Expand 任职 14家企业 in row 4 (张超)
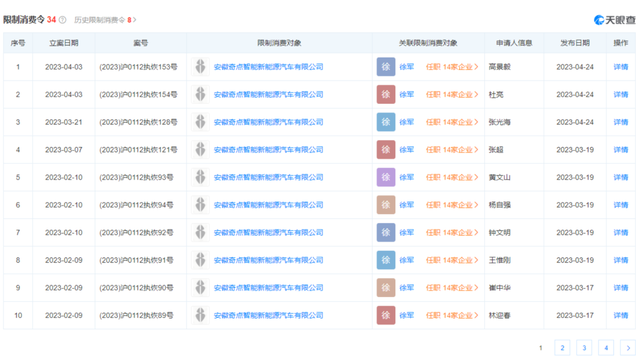The height and width of the screenshot is (363, 640). tap(452, 149)
